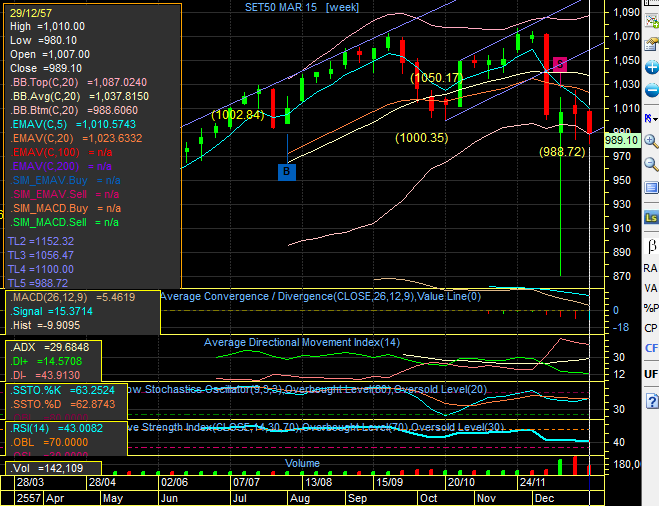Click the 24/11 date on time axis
Screen dimensions: 659x506
(x=532, y=482)
